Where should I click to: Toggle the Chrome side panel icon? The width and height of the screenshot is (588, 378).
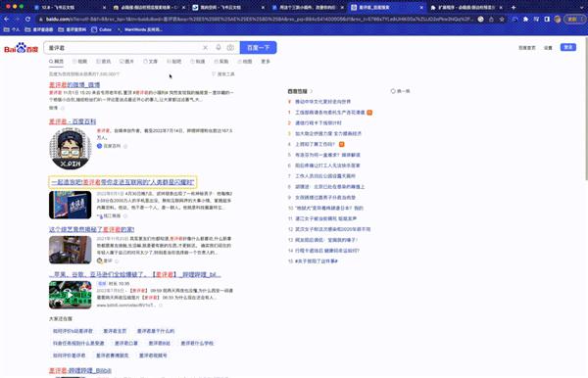(x=547, y=20)
